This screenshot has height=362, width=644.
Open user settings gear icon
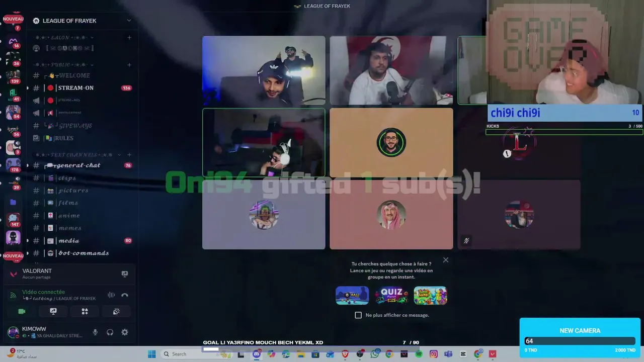pos(125,332)
